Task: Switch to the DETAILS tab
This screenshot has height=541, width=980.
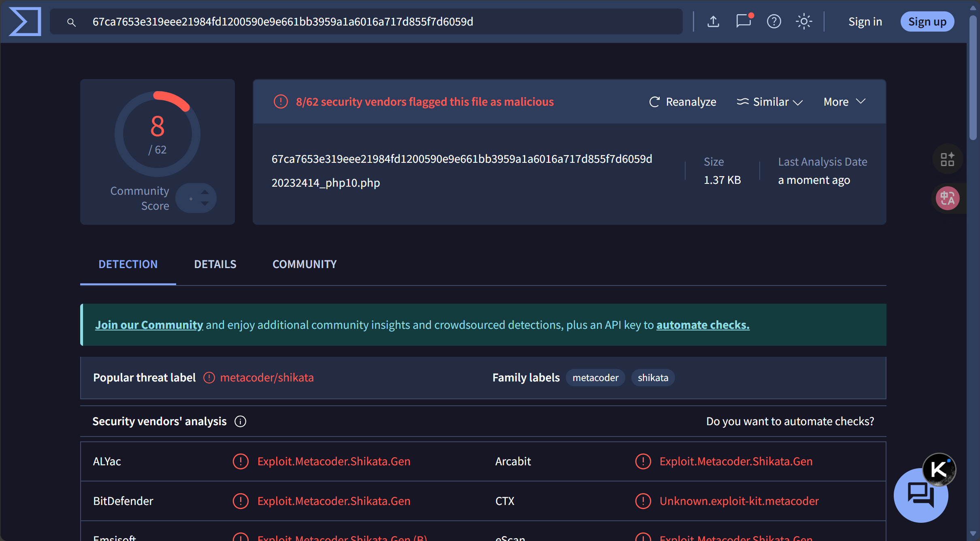Action: [x=215, y=264]
